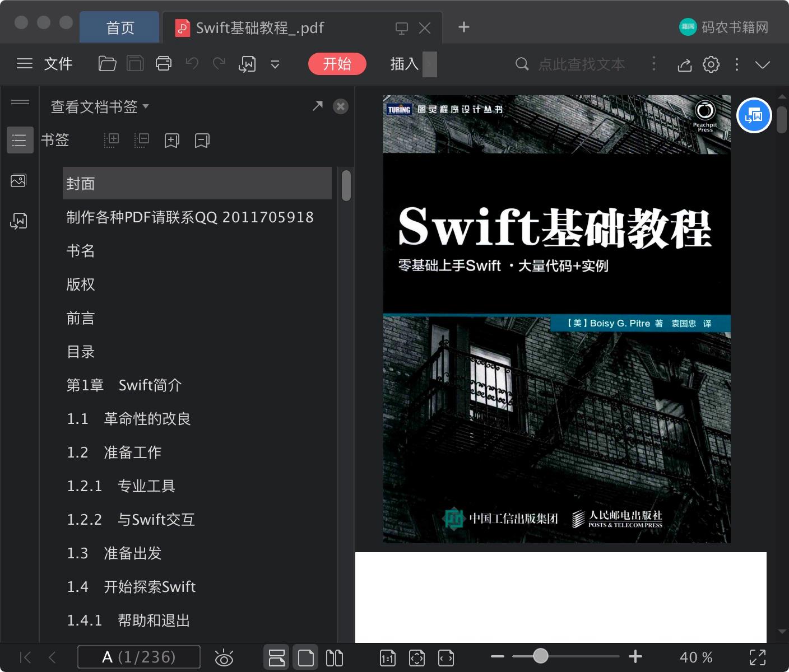Viewport: 789px width, 672px height.
Task: Open the 文件 menu
Action: coord(58,64)
